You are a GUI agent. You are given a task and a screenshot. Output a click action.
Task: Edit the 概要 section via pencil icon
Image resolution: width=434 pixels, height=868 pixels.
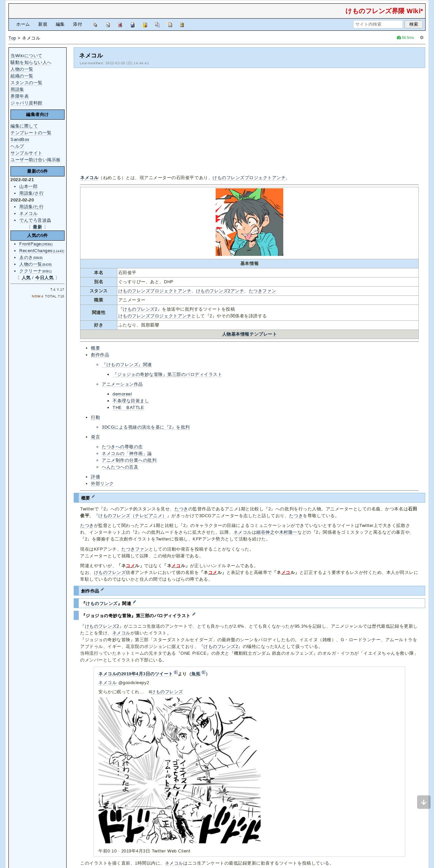[x=93, y=497]
